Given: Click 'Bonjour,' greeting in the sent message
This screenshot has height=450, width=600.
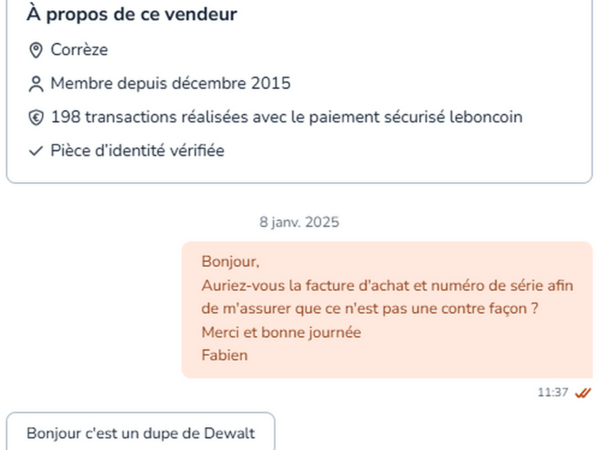Looking at the screenshot, I should 230,262.
